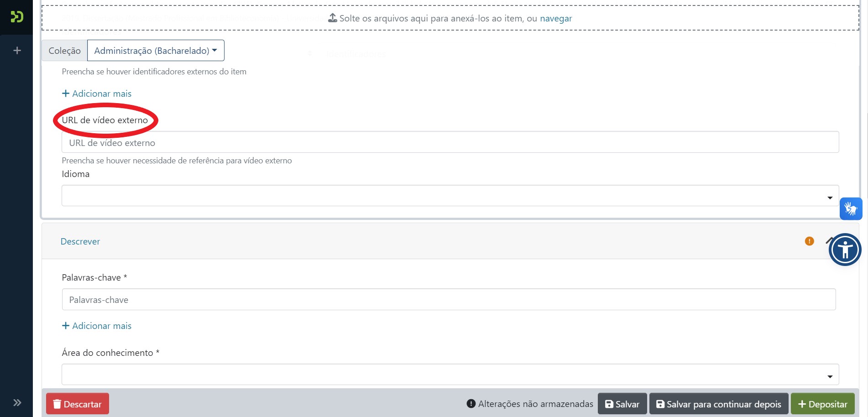Click Adicionar mais under Palavras-chave
Image resolution: width=868 pixels, height=417 pixels.
(97, 326)
